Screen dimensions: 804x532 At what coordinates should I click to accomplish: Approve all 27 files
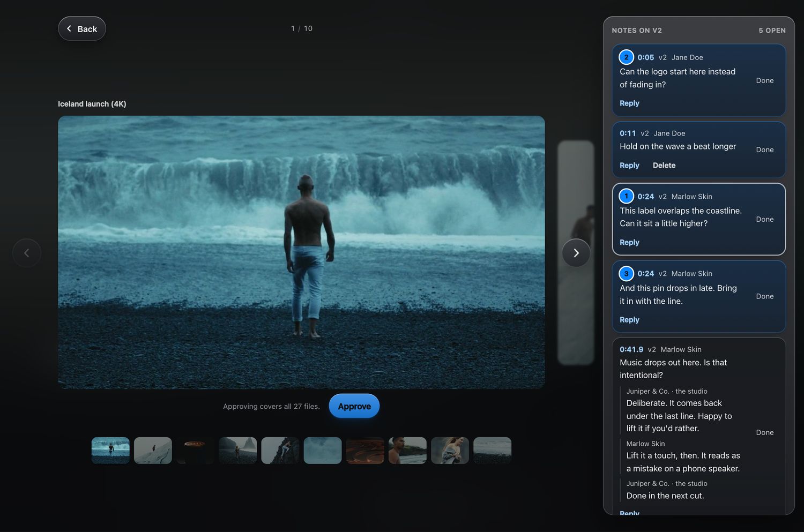354,406
